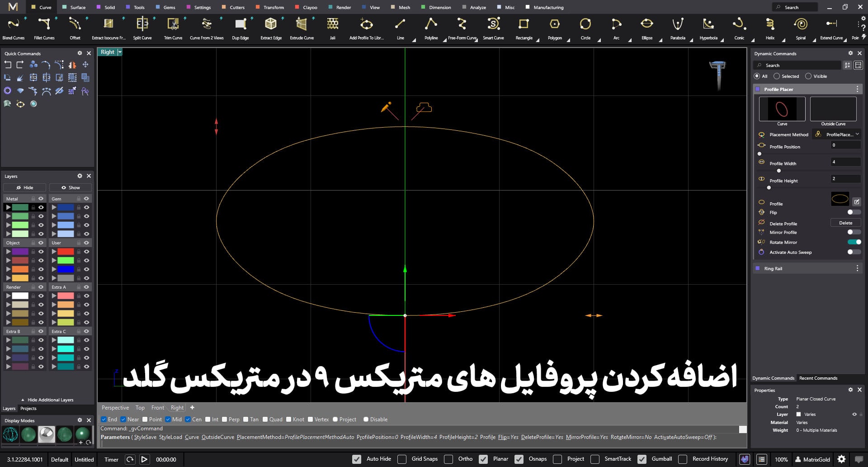The height and width of the screenshot is (467, 868).
Task: Select the Visible radio button
Action: [x=808, y=76]
